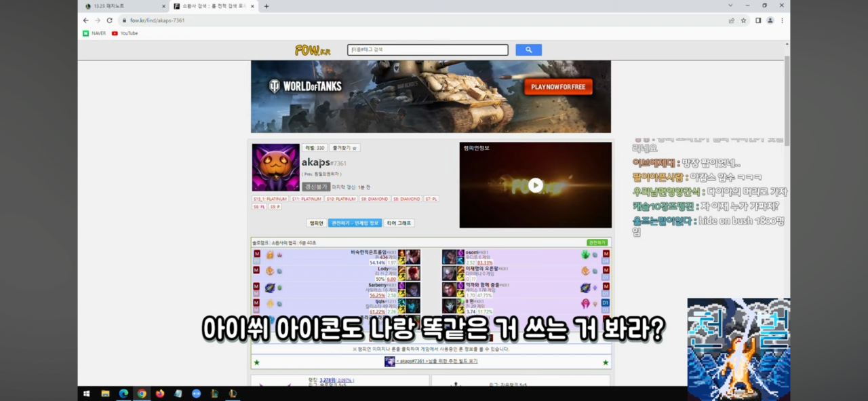Click the keystone rune icon in Lody row
The image size is (868, 401).
click(270, 271)
